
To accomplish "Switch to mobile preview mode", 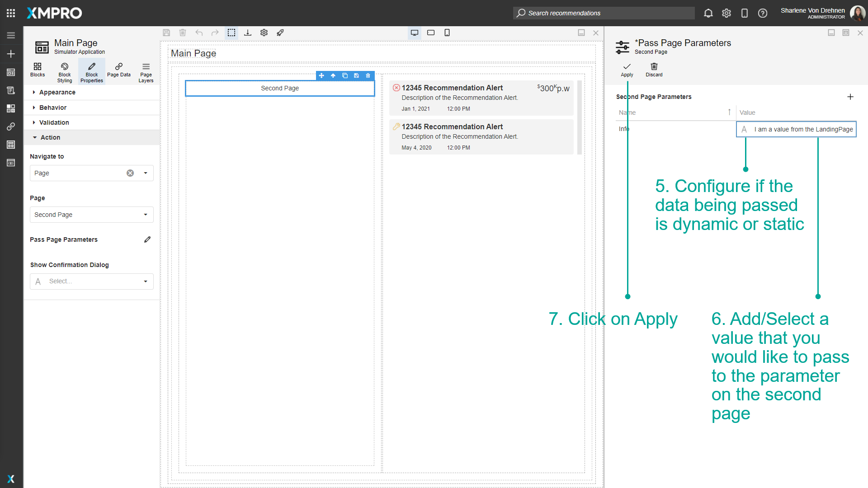I will click(447, 33).
